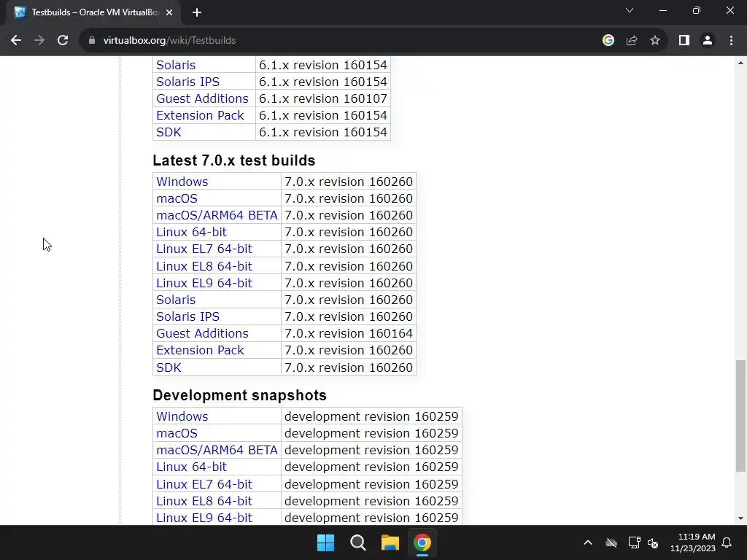The height and width of the screenshot is (560, 747).
Task: Open the Chrome side panel
Action: [684, 41]
